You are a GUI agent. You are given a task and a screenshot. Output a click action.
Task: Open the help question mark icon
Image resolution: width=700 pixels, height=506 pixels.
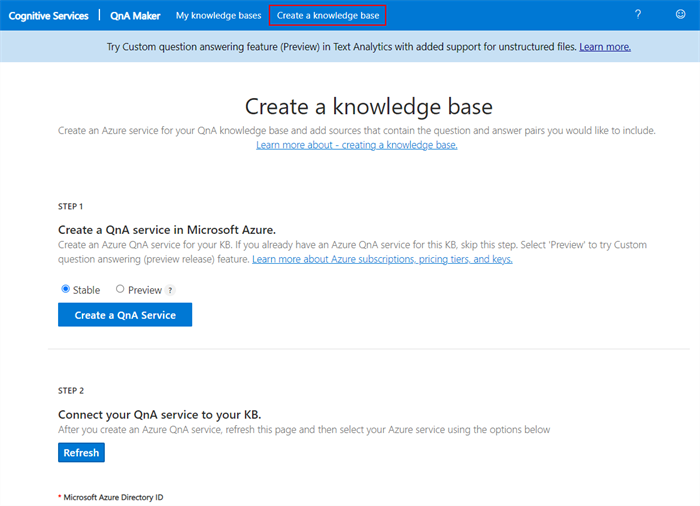pyautogui.click(x=638, y=15)
